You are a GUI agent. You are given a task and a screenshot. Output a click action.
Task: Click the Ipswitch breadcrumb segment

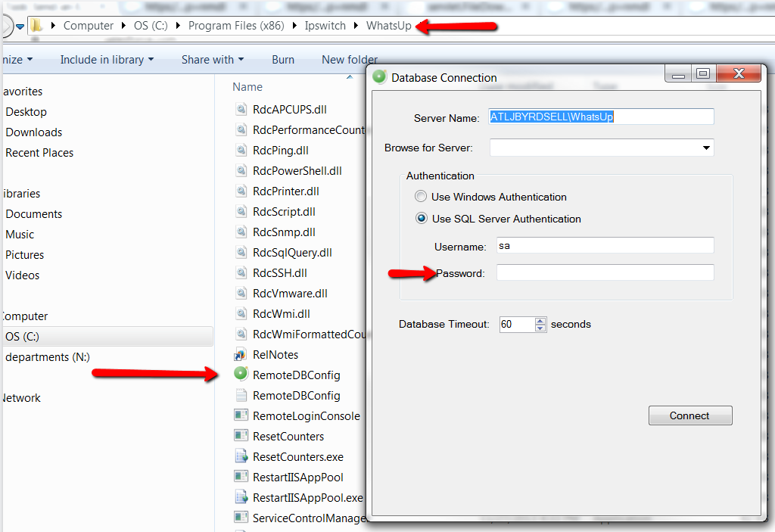click(325, 26)
